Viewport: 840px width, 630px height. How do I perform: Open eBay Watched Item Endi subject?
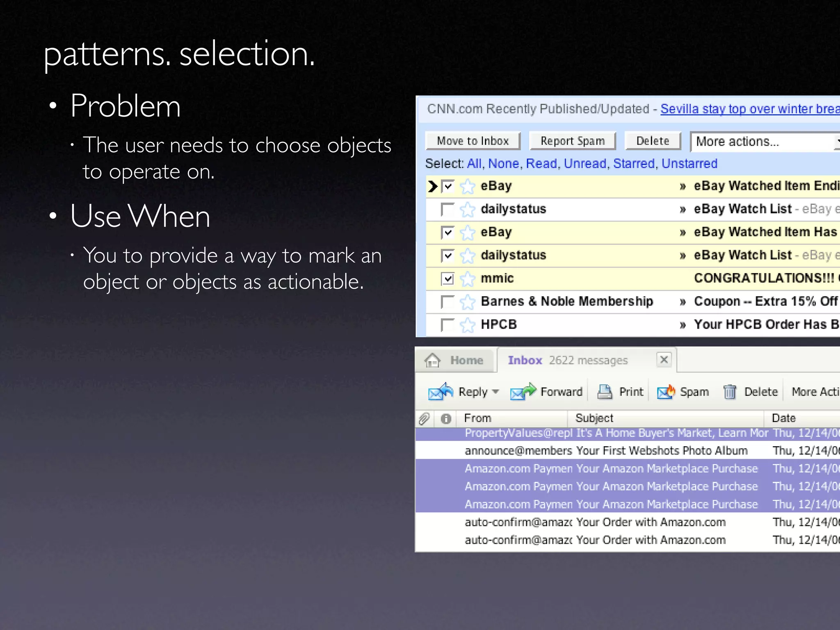coord(766,186)
